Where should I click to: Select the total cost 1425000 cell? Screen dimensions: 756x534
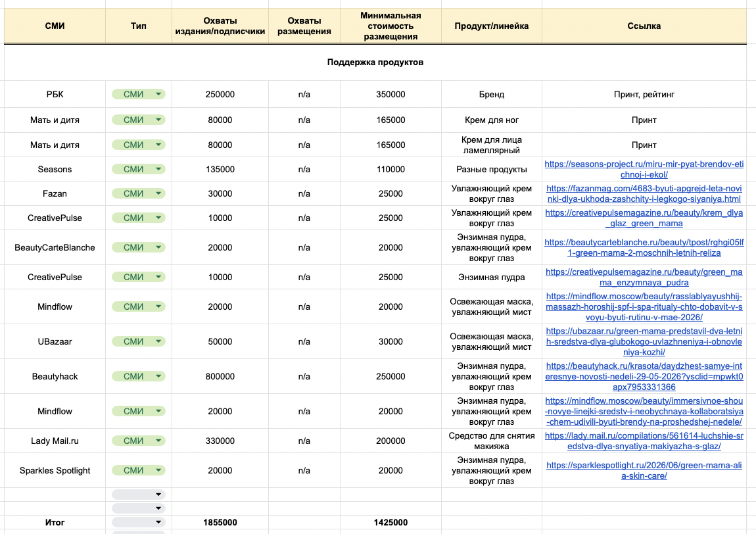[x=390, y=522]
